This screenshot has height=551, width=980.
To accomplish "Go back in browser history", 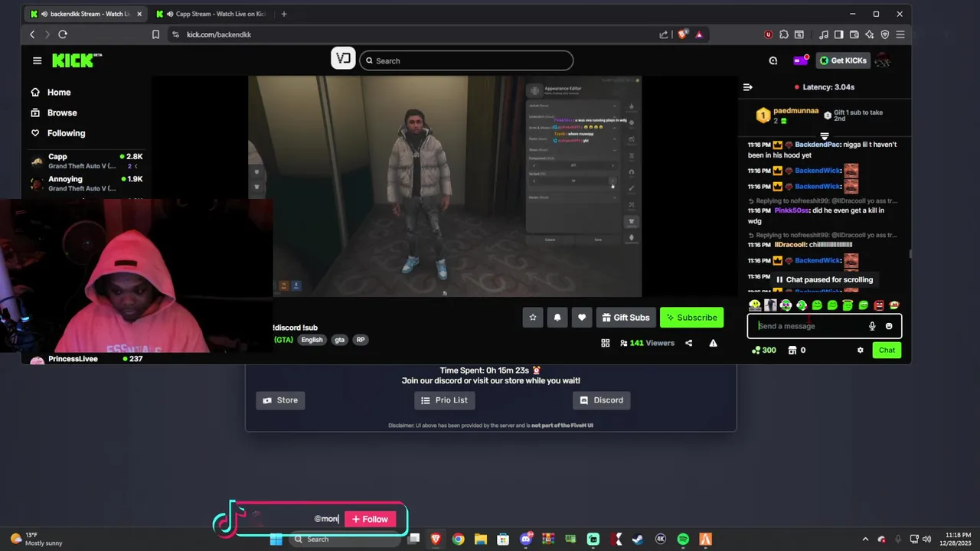I will [x=32, y=34].
